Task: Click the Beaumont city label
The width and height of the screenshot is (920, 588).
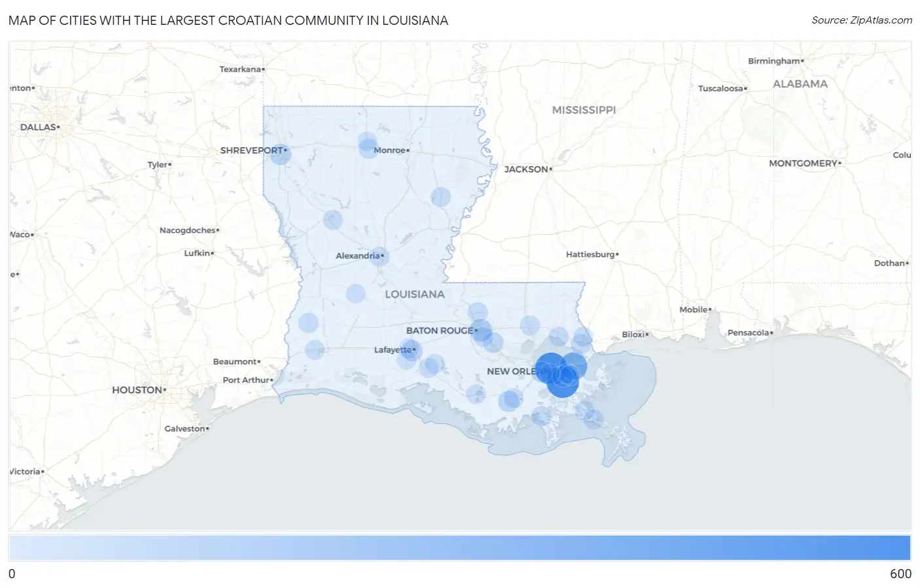Action: click(236, 362)
